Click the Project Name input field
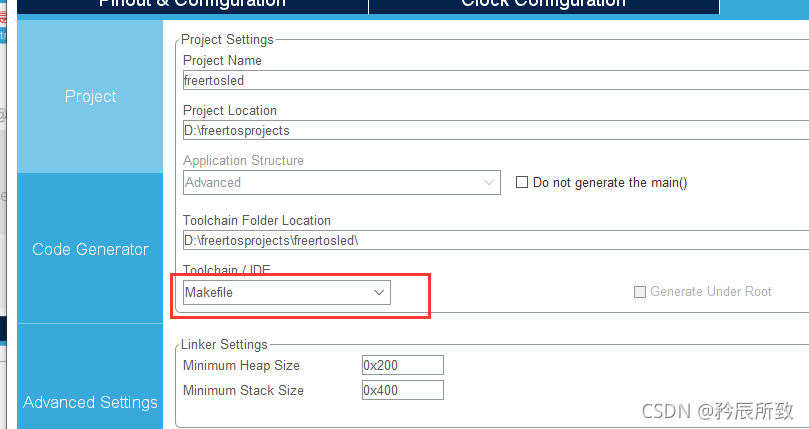809x429 pixels. coord(495,81)
